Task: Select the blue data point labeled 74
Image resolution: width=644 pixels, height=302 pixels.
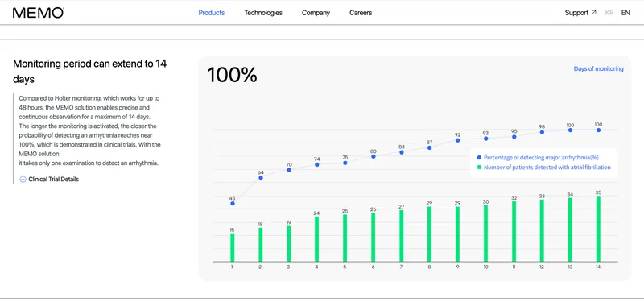Action: pyautogui.click(x=316, y=164)
